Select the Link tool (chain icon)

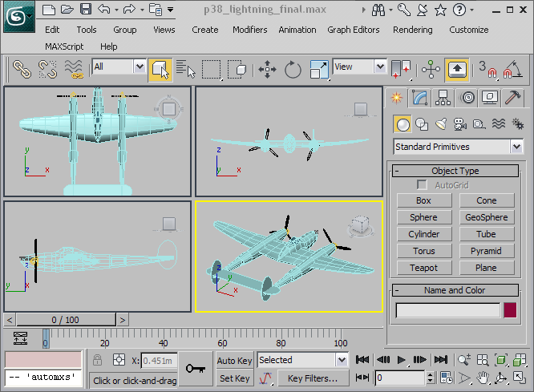coord(22,69)
